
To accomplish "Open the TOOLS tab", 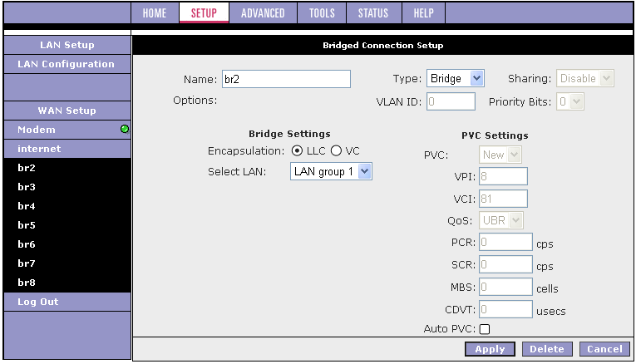I will click(322, 13).
